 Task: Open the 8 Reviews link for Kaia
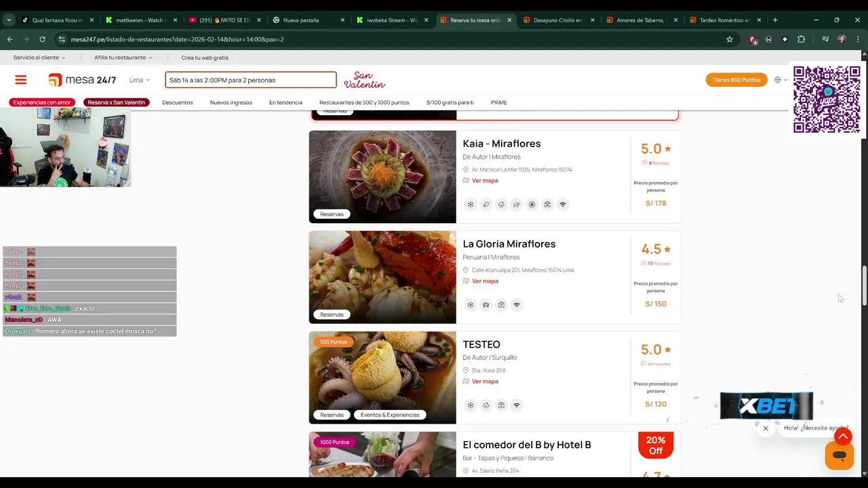[x=656, y=163]
